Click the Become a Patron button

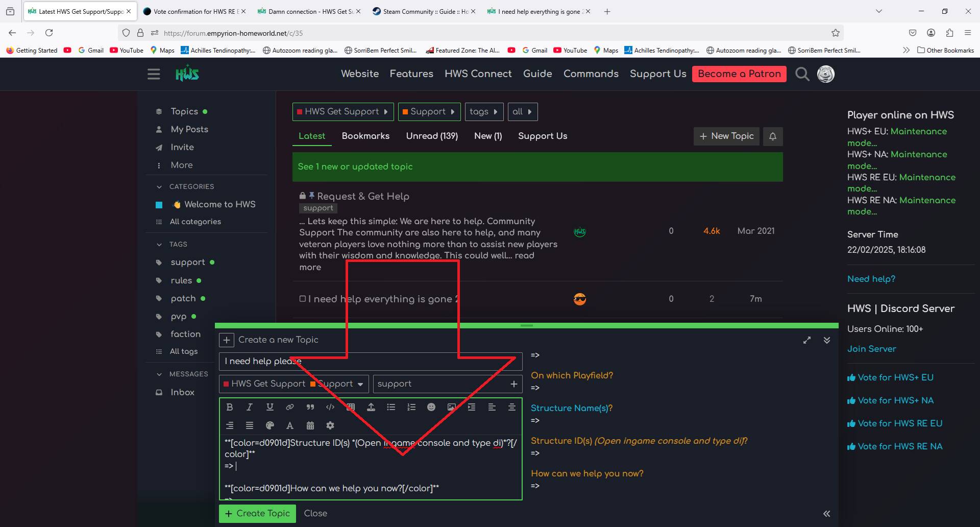pyautogui.click(x=739, y=74)
